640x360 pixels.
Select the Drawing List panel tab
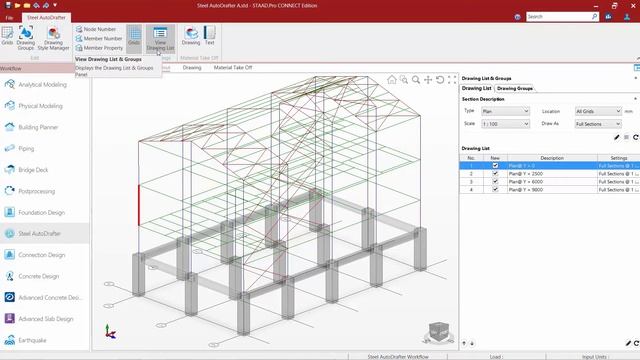click(x=476, y=88)
